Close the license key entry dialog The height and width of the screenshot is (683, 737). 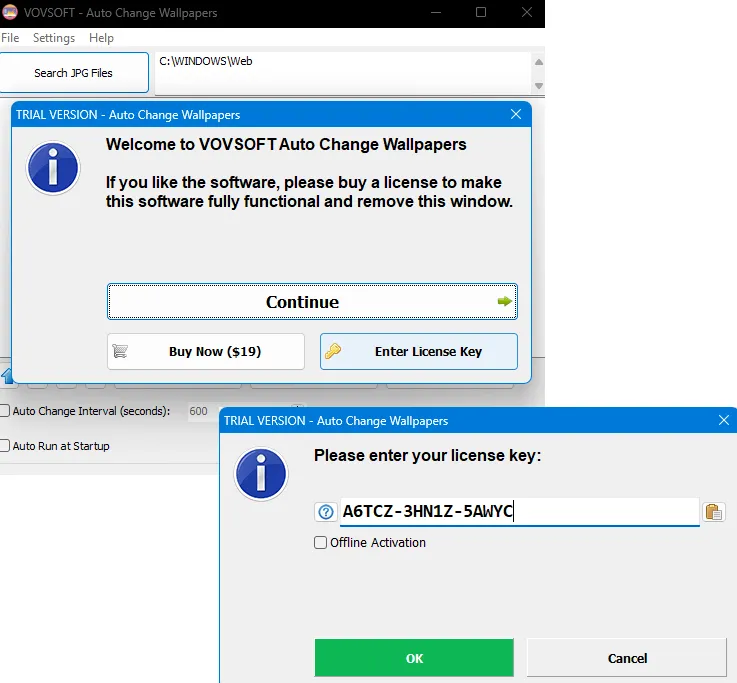click(x=723, y=420)
